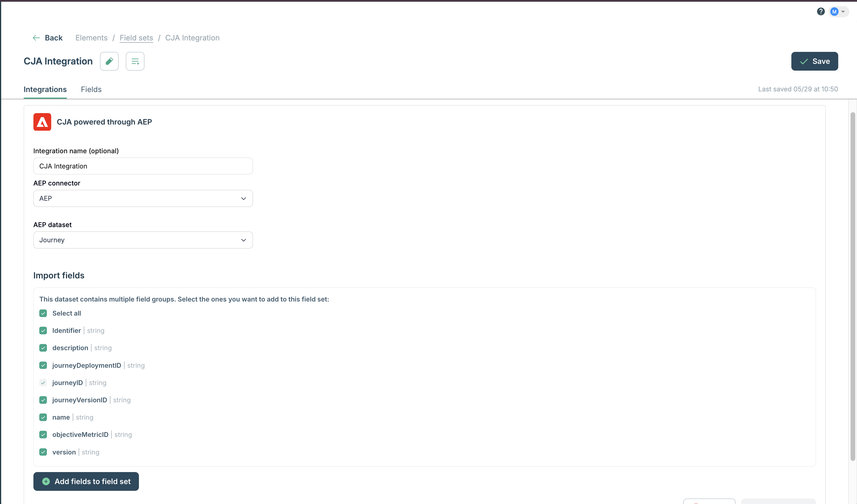Click the Elements breadcrumb
Viewport: 857px width, 504px height.
coord(91,38)
